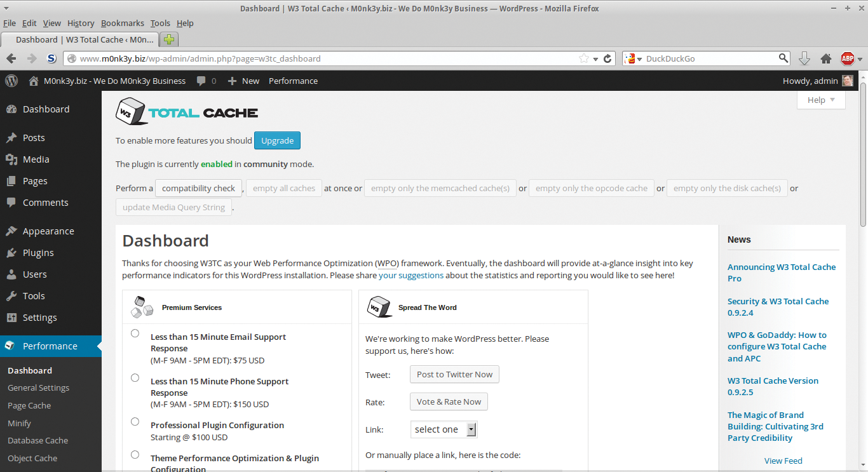Expand the Help dropdown tab
Screen dimensions: 868x472
coord(821,100)
